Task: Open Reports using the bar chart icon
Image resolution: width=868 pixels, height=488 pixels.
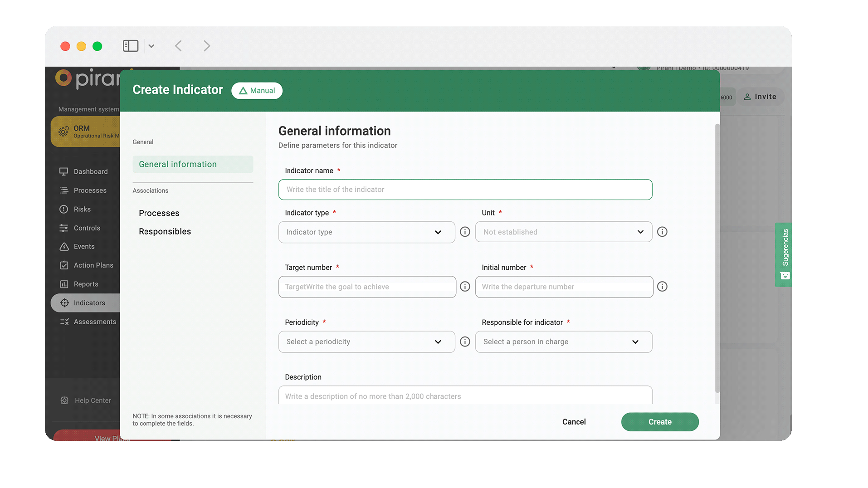Action: pyautogui.click(x=64, y=284)
